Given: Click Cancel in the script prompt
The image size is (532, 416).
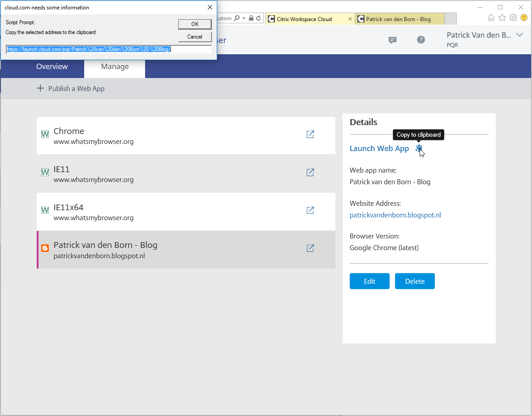Looking at the screenshot, I should click(x=195, y=37).
